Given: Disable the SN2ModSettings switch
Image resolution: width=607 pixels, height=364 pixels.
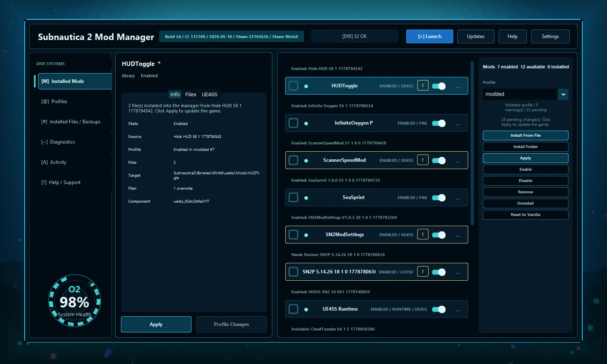Looking at the screenshot, I should (x=439, y=235).
